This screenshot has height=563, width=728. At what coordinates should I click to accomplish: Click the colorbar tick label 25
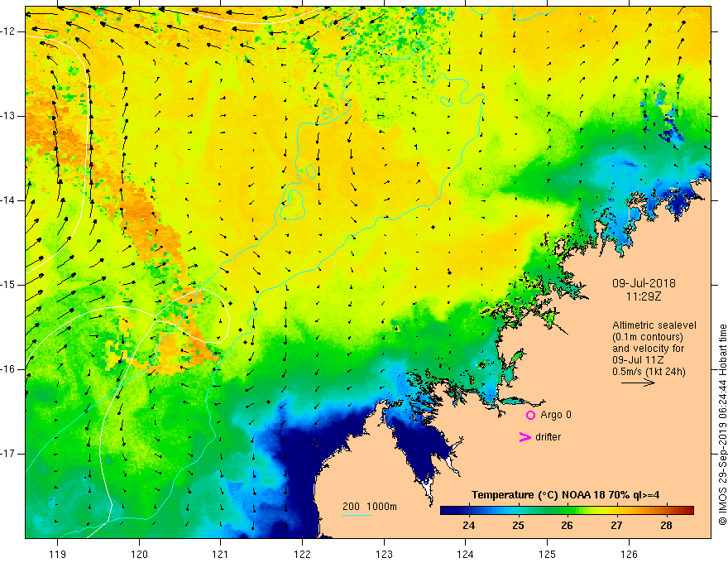point(518,526)
